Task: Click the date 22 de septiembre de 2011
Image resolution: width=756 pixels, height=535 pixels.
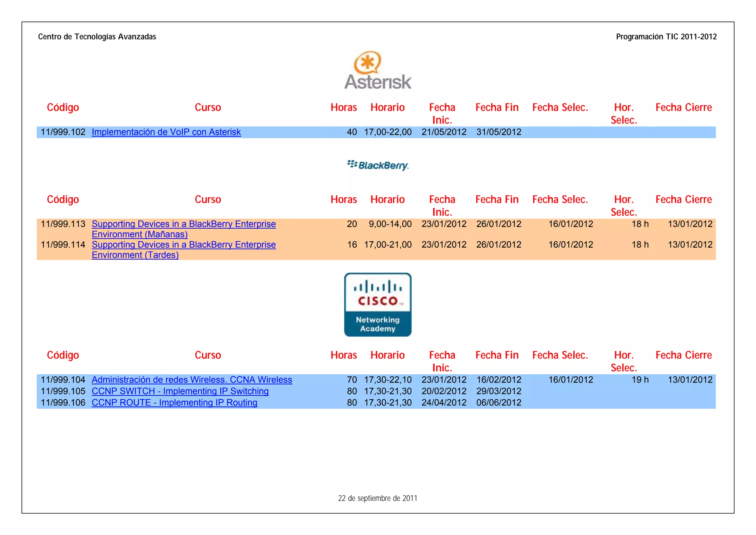Action: point(378,498)
